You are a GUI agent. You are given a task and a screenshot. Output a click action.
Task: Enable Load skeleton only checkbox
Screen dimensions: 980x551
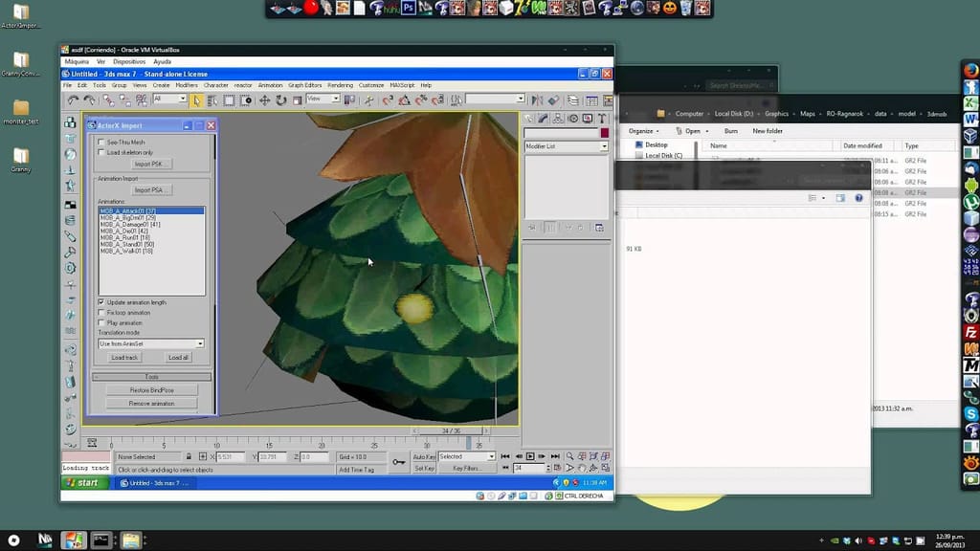tap(101, 152)
